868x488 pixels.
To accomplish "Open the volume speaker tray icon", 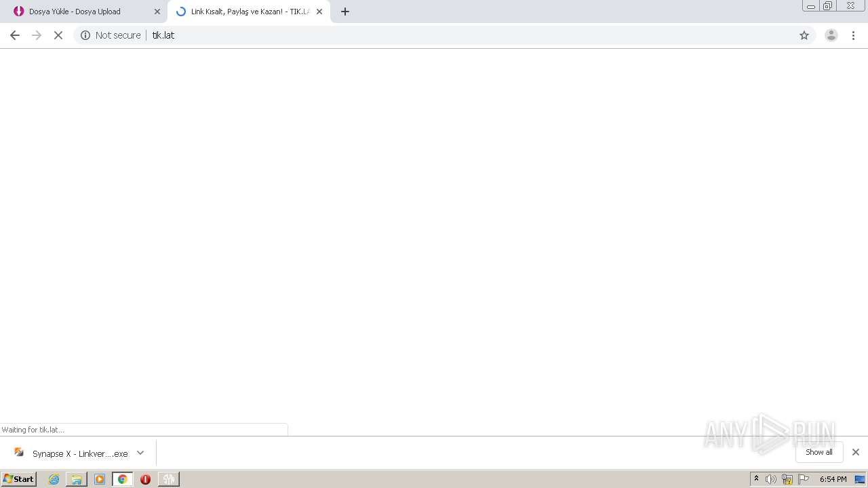I will click(771, 479).
